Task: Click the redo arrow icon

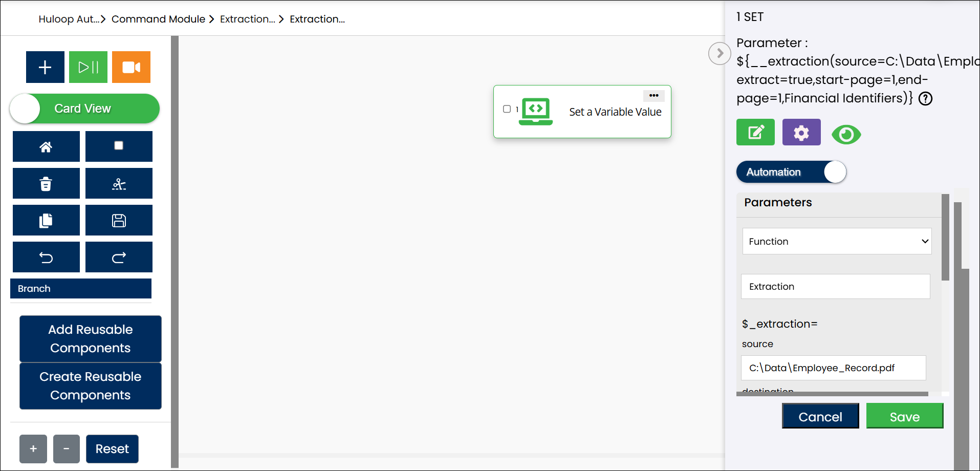Action: pyautogui.click(x=119, y=257)
